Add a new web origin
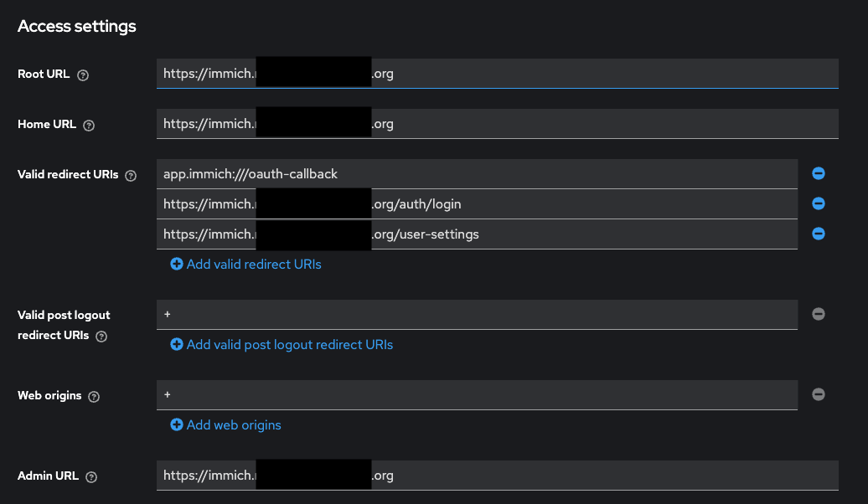The width and height of the screenshot is (868, 504). [225, 424]
